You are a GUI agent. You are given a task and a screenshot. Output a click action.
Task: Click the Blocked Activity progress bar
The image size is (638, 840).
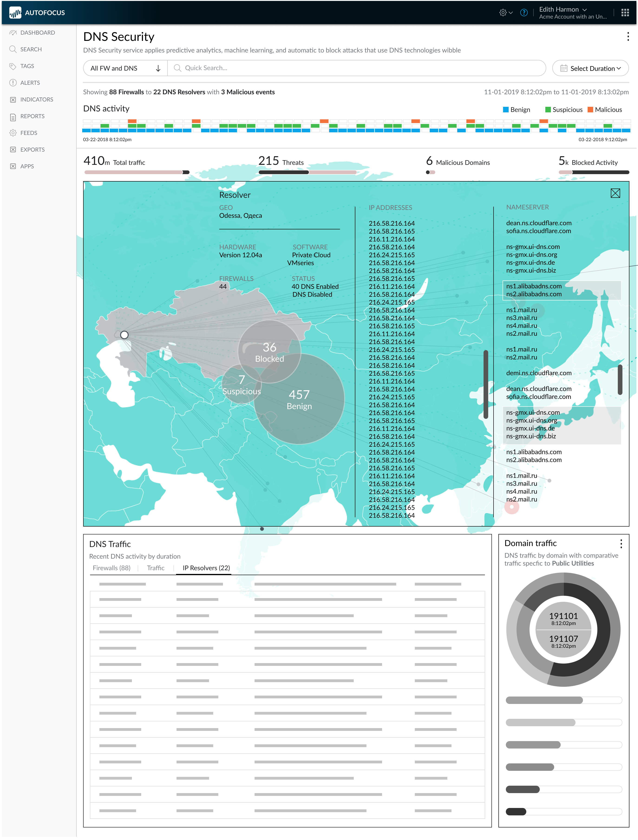pos(594,173)
